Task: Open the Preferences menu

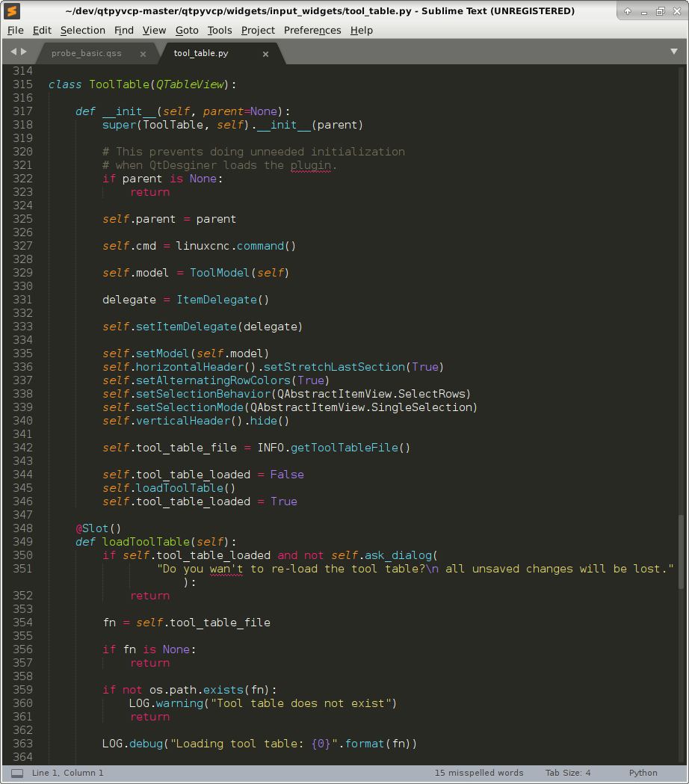Action: [312, 31]
